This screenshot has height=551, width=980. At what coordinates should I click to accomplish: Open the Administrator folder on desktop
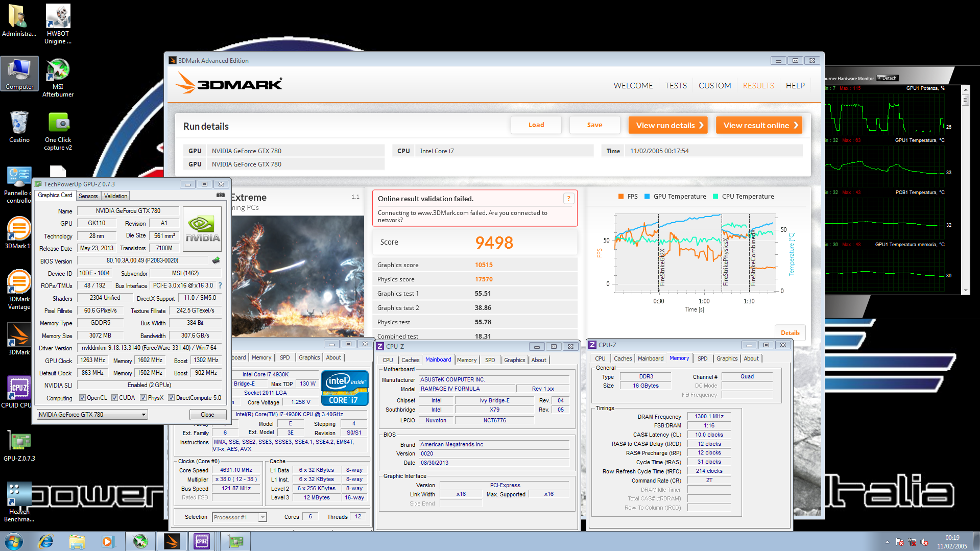[x=19, y=20]
